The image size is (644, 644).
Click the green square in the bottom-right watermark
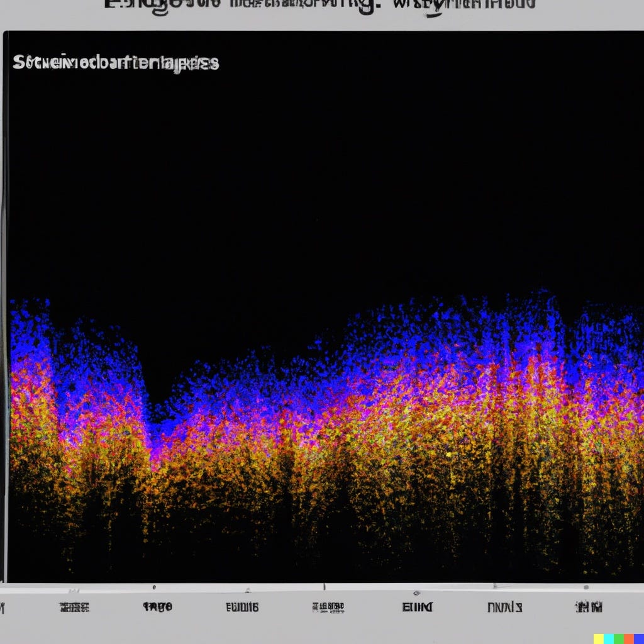[618, 638]
